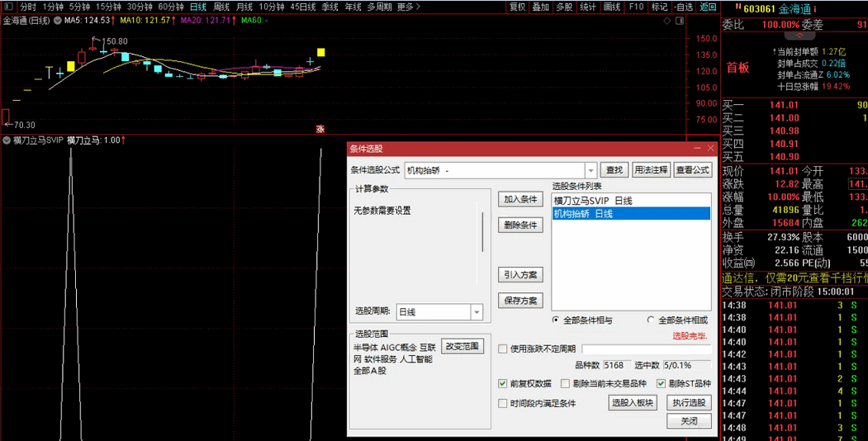The height and width of the screenshot is (441, 868).
Task: Switch the chart to 1分钟 period
Action: point(53,7)
